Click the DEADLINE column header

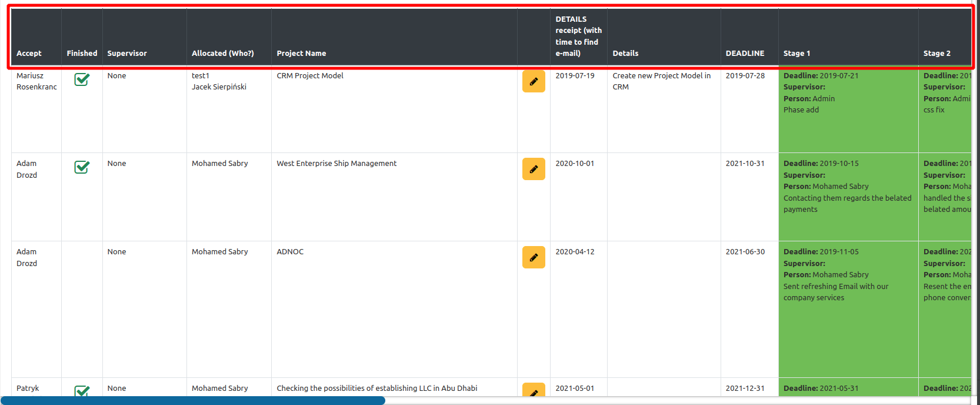pyautogui.click(x=745, y=53)
